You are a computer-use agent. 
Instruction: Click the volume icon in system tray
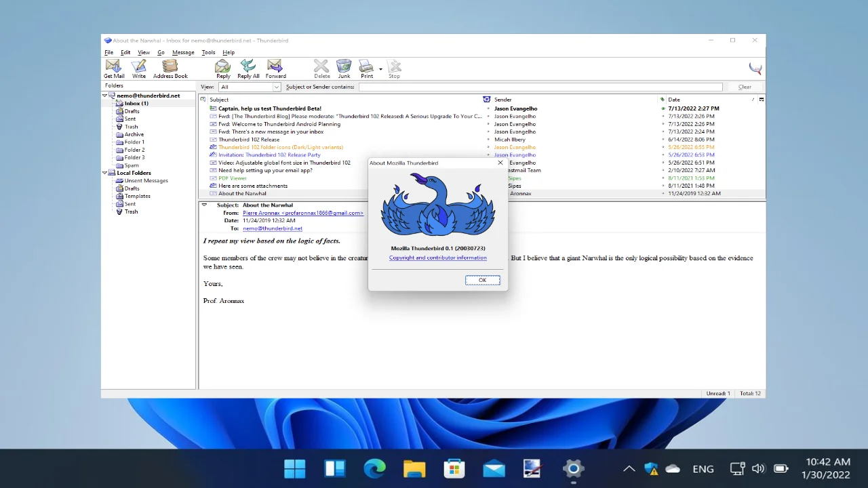pyautogui.click(x=758, y=468)
